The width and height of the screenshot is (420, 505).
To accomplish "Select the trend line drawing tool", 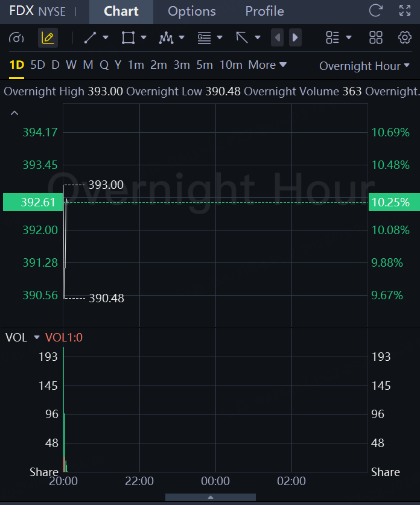I will point(91,38).
